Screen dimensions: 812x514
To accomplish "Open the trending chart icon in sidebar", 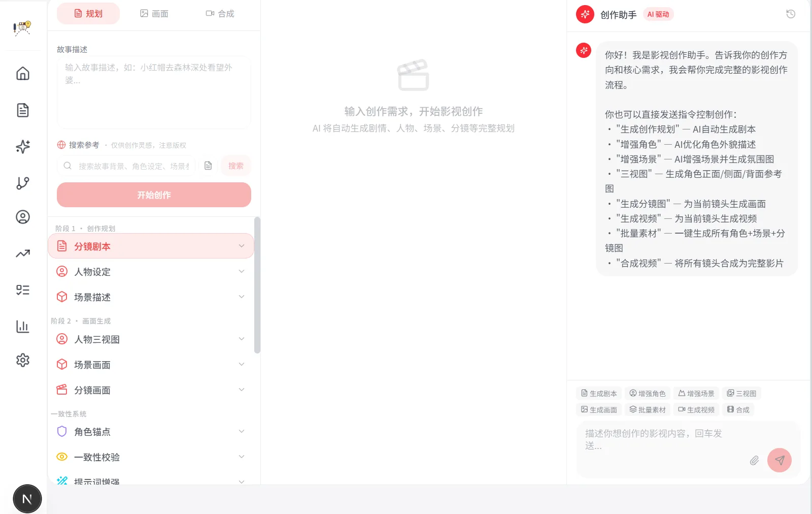I will 23,253.
